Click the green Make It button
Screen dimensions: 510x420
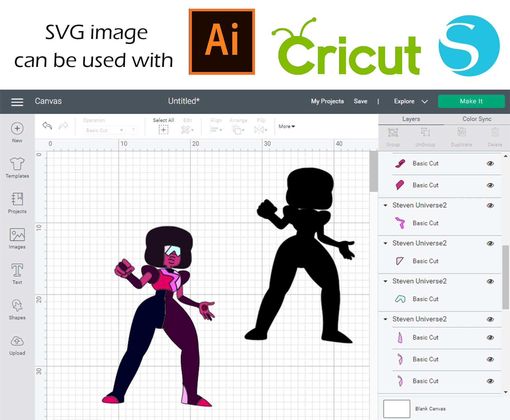coord(471,101)
